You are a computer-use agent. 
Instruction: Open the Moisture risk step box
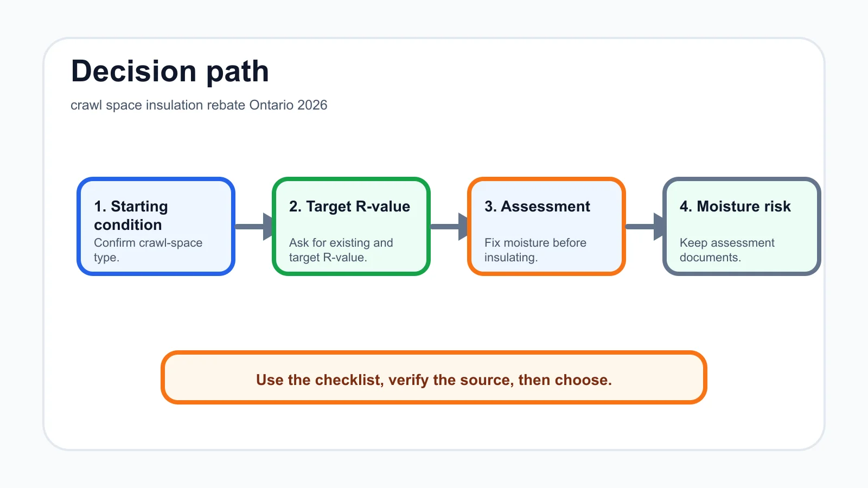[742, 226]
